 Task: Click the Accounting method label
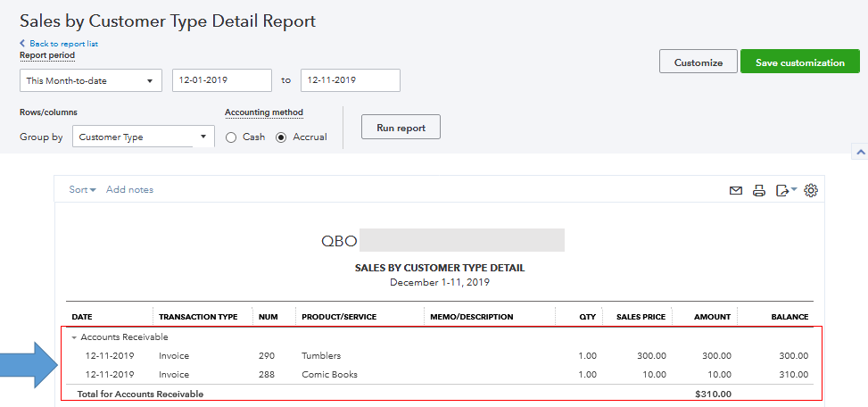pyautogui.click(x=264, y=112)
